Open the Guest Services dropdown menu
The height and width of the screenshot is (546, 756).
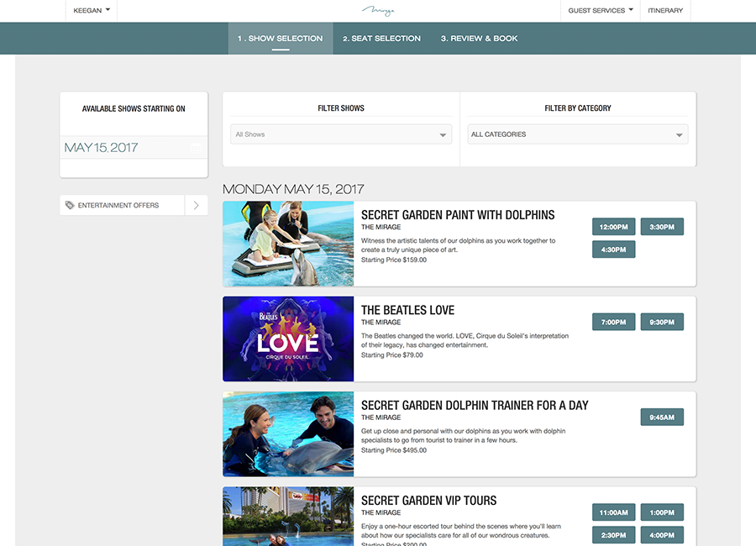(x=601, y=10)
